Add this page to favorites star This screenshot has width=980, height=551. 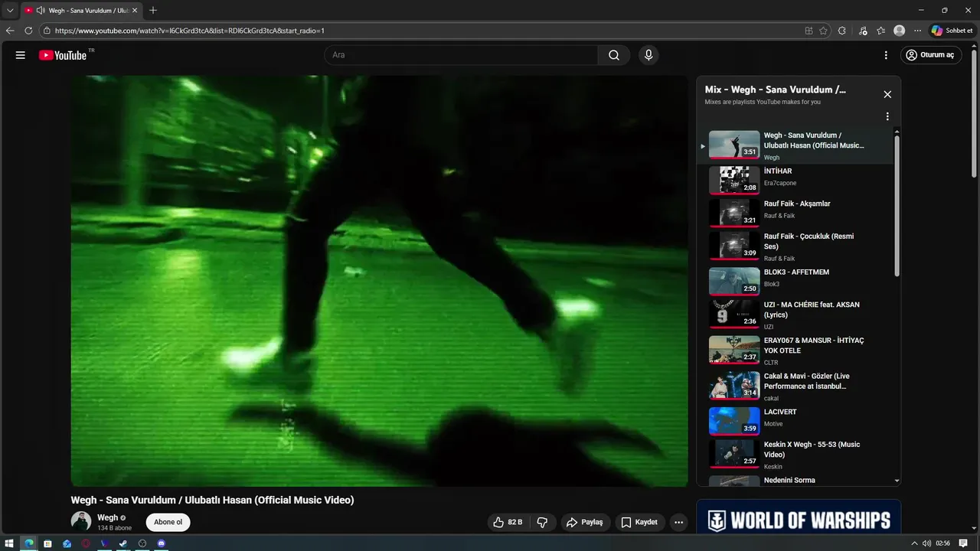tap(823, 31)
